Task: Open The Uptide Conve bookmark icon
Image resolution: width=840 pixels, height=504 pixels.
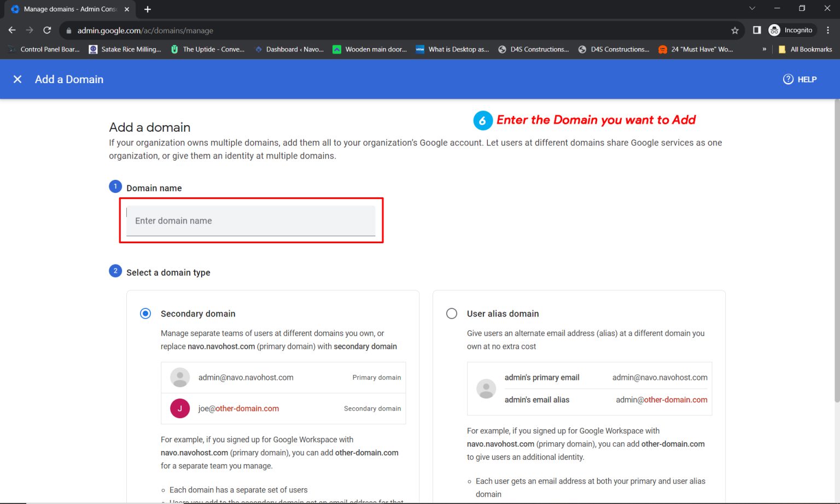Action: (174, 49)
